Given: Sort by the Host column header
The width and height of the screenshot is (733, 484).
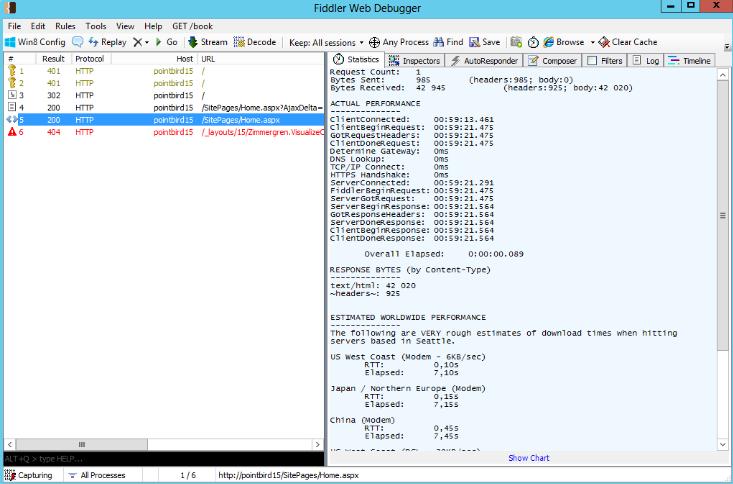Looking at the screenshot, I should [154, 59].
